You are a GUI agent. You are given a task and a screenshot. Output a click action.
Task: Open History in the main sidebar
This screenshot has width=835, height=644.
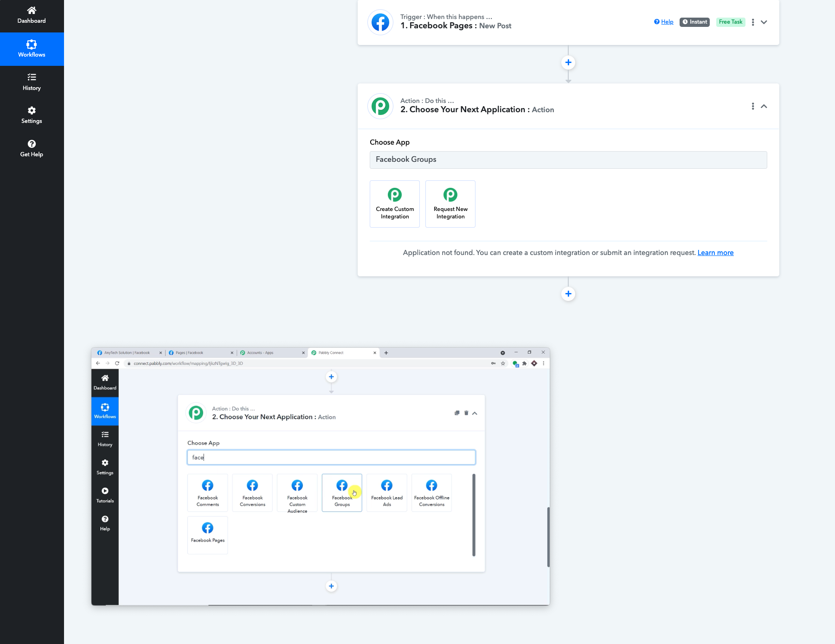32,82
